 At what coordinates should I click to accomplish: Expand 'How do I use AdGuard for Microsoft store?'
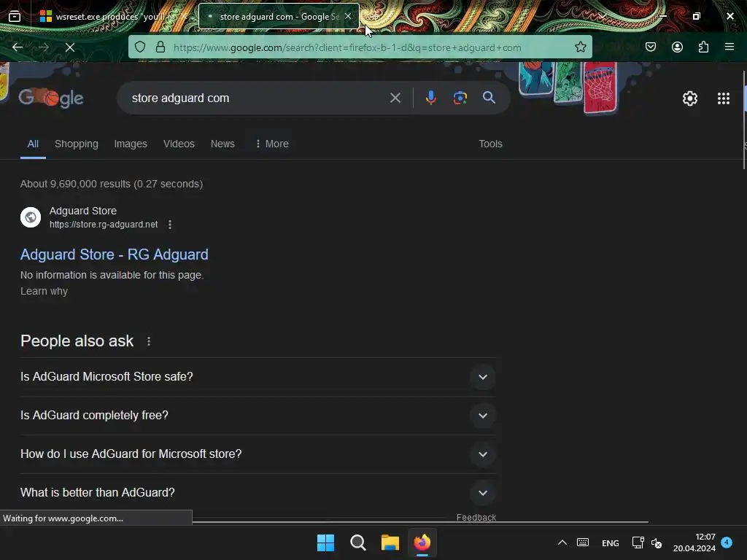[258, 454]
